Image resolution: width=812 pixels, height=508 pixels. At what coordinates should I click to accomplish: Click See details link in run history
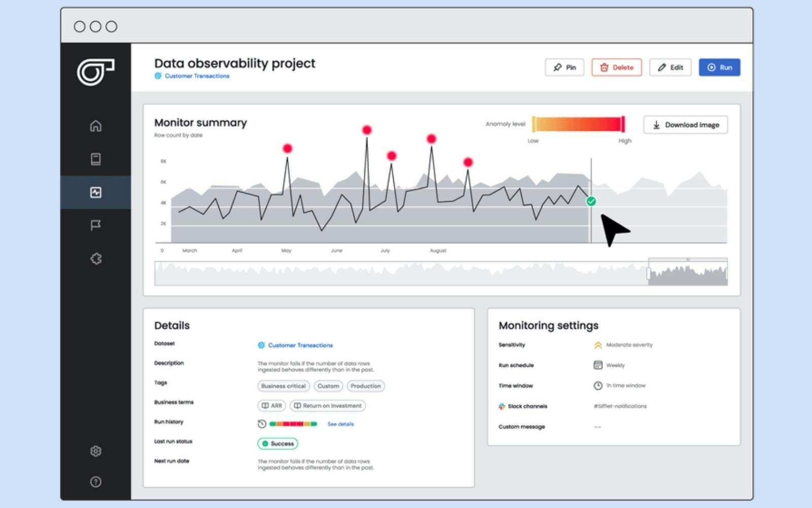(341, 424)
